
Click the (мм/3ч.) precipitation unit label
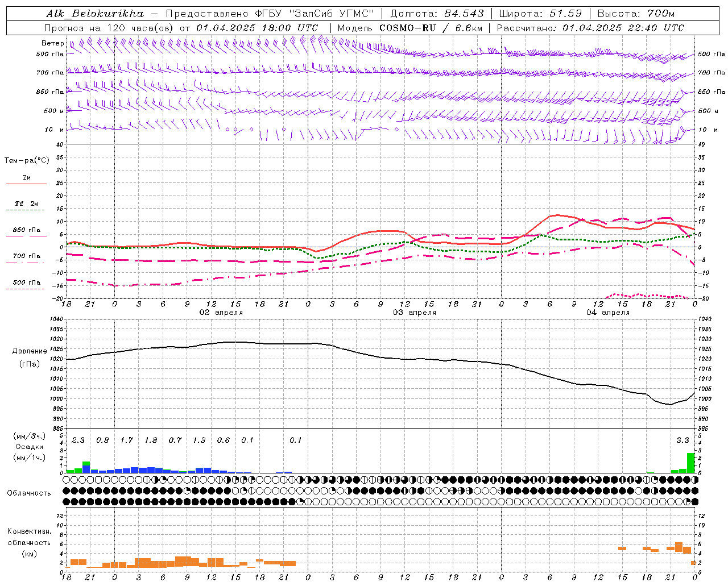point(30,436)
